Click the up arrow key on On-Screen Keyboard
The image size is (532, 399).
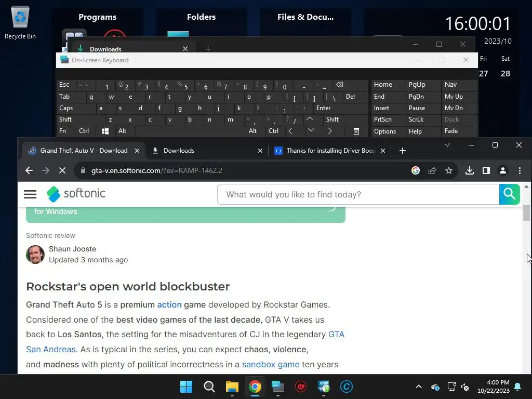pyautogui.click(x=310, y=119)
